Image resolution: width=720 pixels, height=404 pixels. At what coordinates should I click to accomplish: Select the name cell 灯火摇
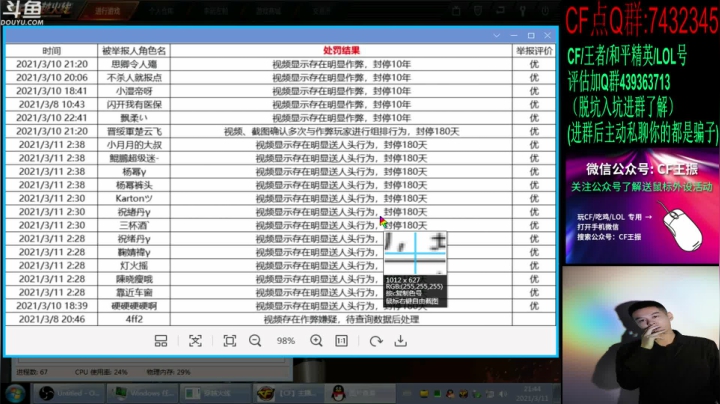pos(134,265)
